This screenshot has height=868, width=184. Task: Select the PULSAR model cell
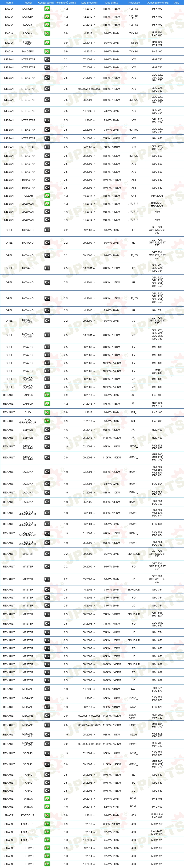(x=28, y=196)
